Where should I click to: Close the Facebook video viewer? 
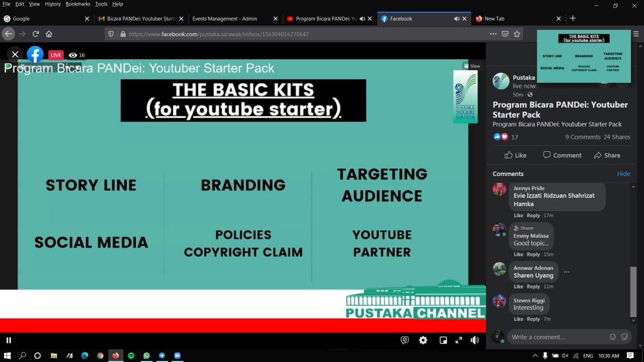tap(15, 54)
